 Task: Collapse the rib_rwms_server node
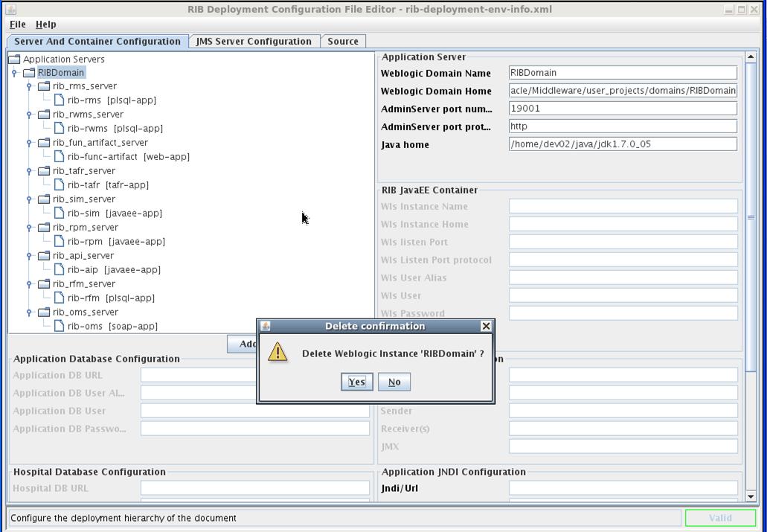coord(29,115)
